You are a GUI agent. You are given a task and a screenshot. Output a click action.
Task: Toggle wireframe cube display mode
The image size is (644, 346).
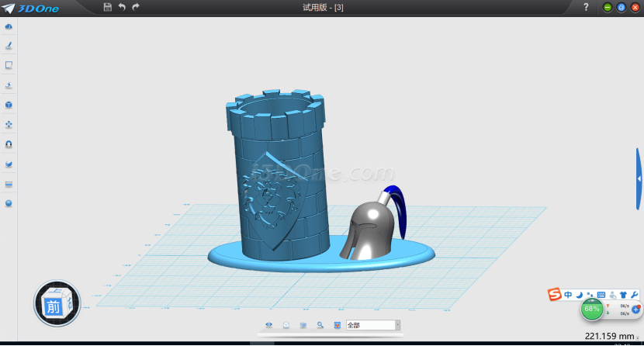(x=286, y=325)
